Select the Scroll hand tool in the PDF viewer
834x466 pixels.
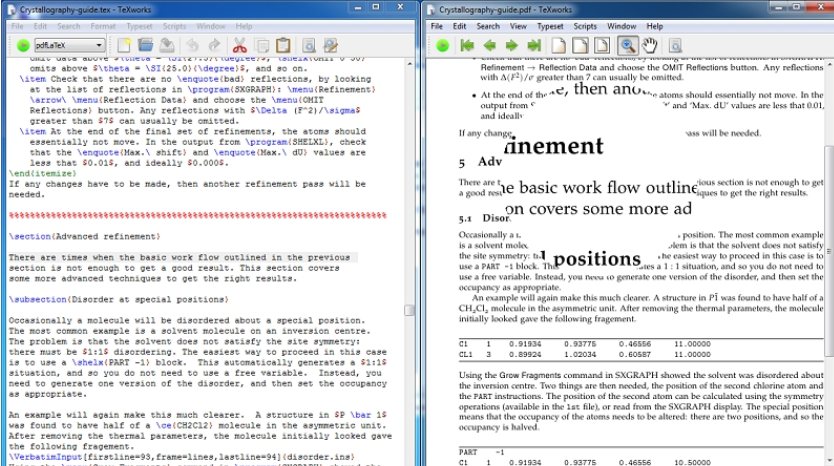[x=649, y=46]
